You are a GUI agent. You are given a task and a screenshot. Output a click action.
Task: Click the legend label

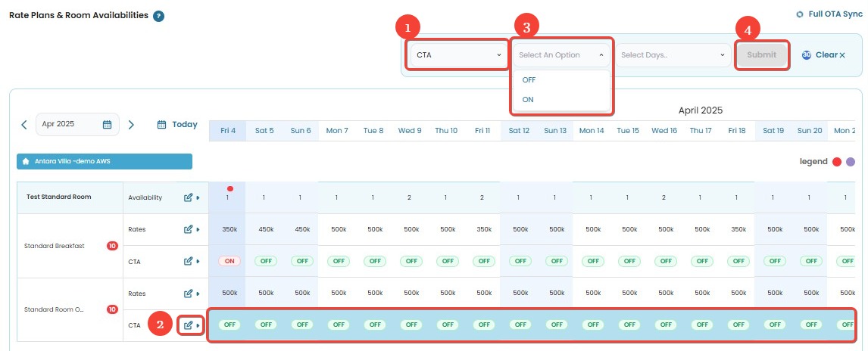813,161
